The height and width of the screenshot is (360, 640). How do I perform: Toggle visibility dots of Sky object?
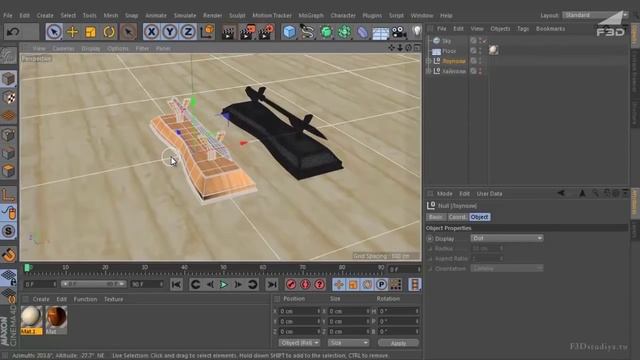coord(480,40)
